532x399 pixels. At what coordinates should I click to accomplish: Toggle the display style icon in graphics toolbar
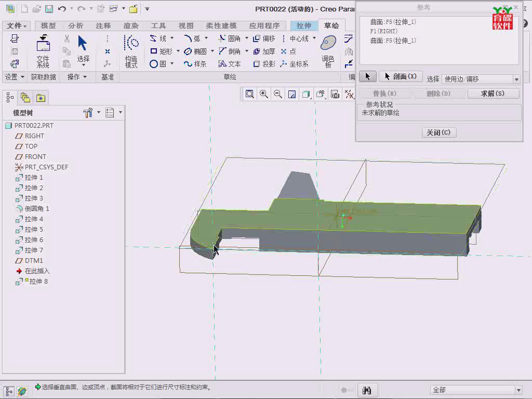[x=307, y=94]
